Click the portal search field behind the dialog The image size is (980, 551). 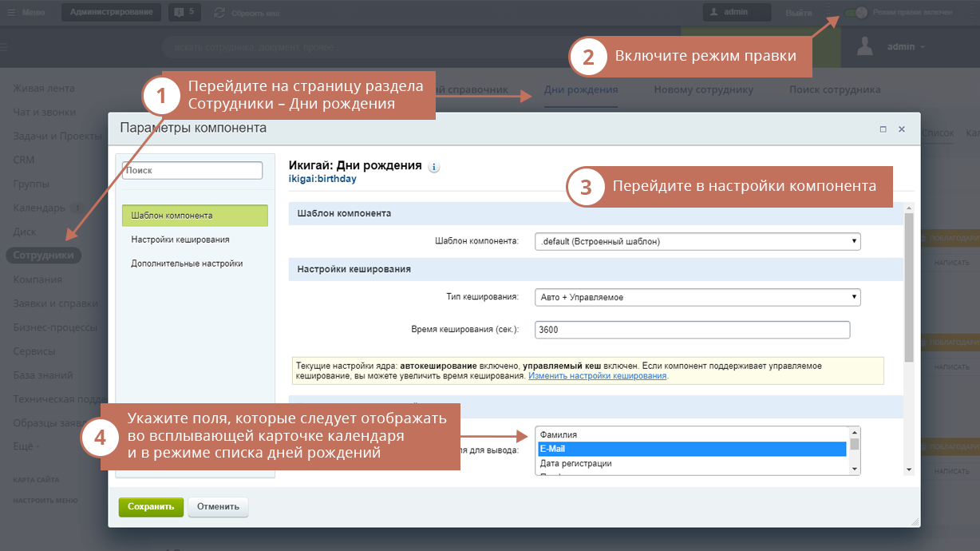421,47
